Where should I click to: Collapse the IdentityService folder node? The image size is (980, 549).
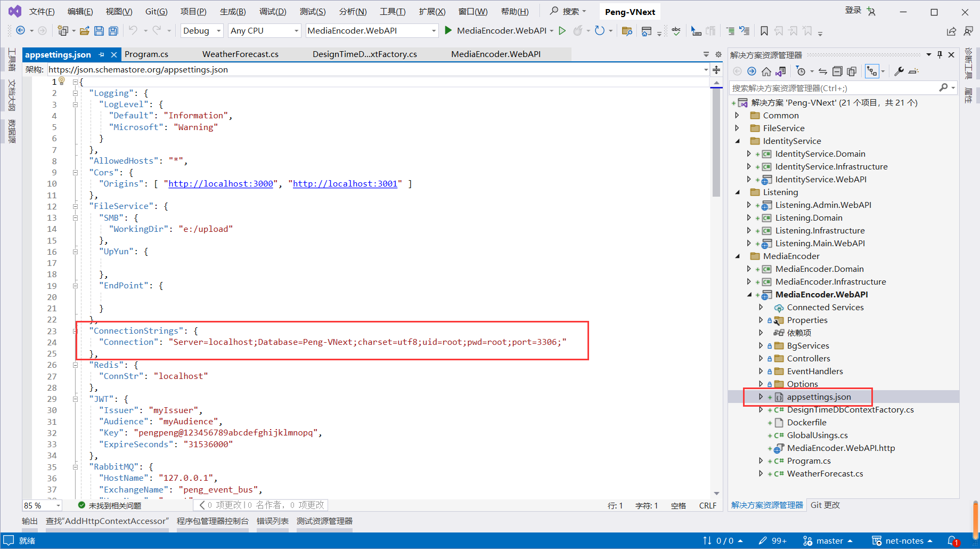tap(738, 141)
